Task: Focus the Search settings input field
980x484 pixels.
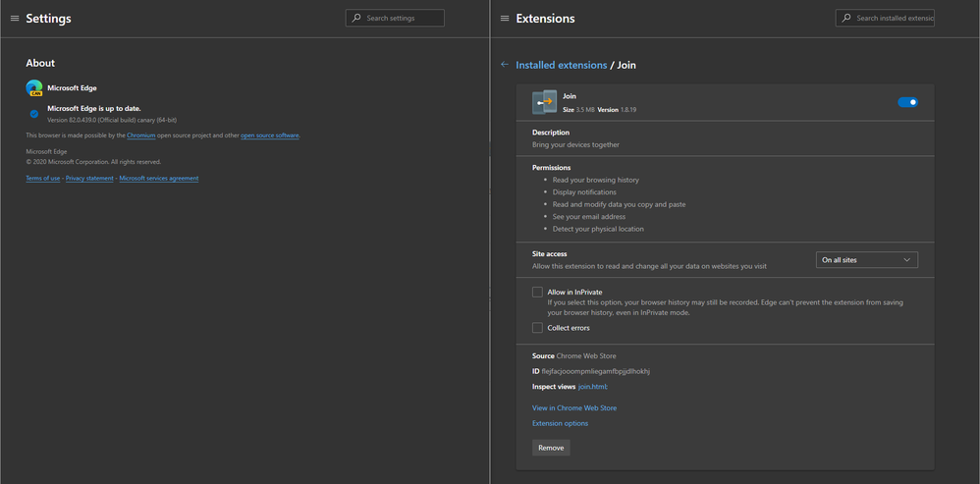Action: [x=403, y=18]
